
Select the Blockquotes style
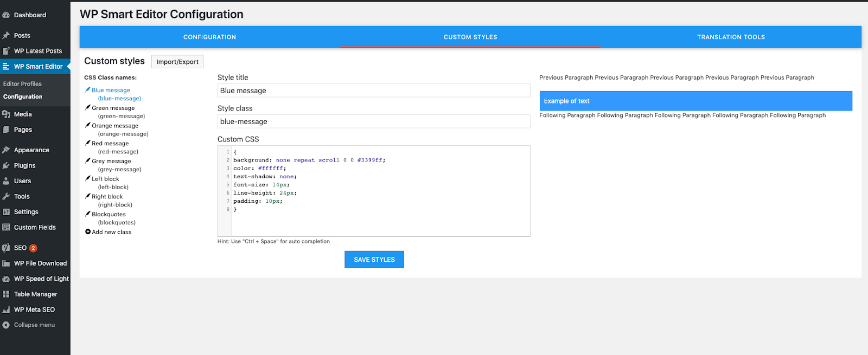(108, 214)
